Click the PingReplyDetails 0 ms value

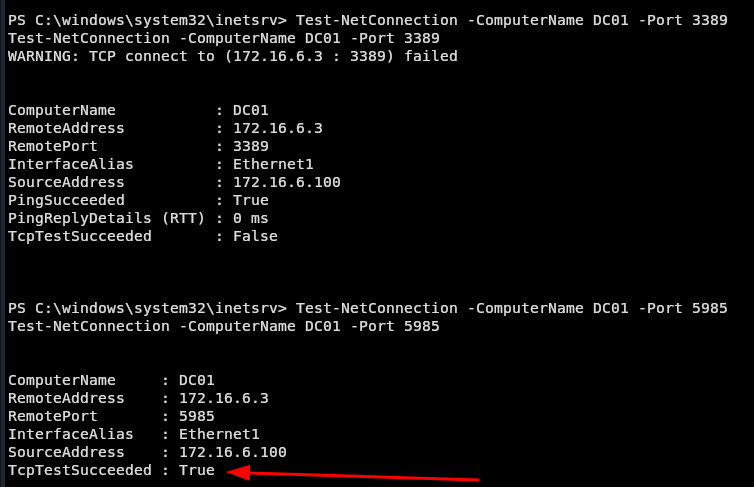(x=251, y=218)
